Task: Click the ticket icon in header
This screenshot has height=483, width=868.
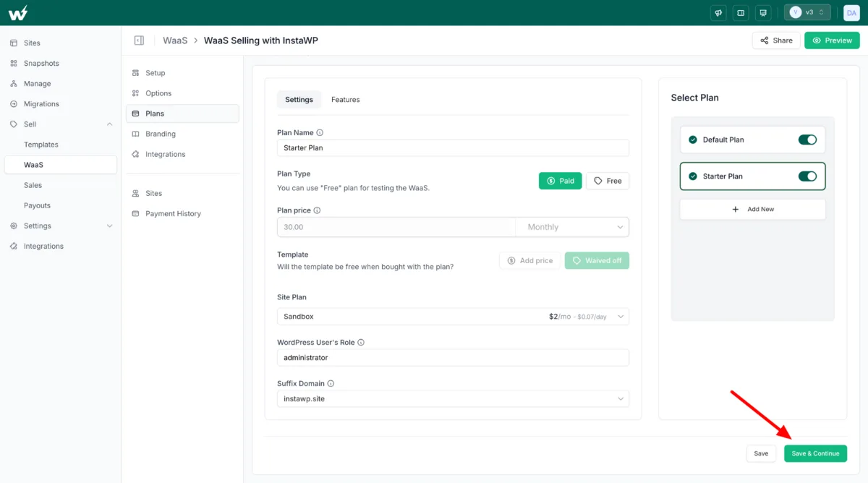Action: [740, 12]
